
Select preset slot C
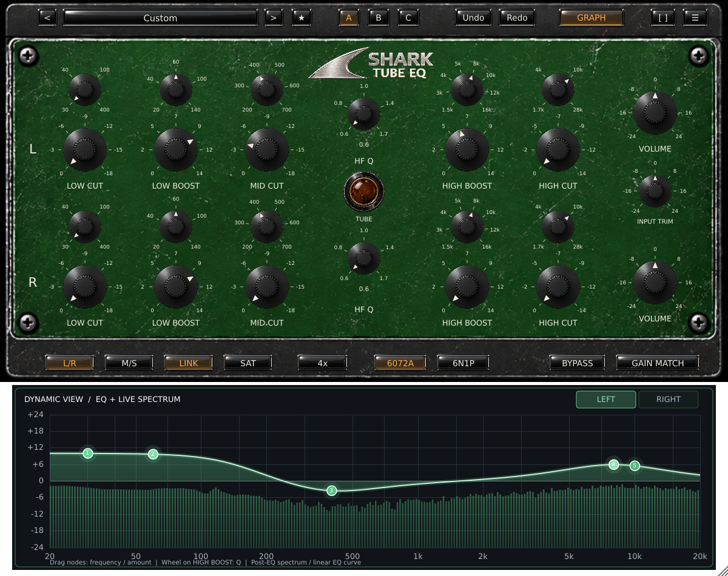coord(408,18)
